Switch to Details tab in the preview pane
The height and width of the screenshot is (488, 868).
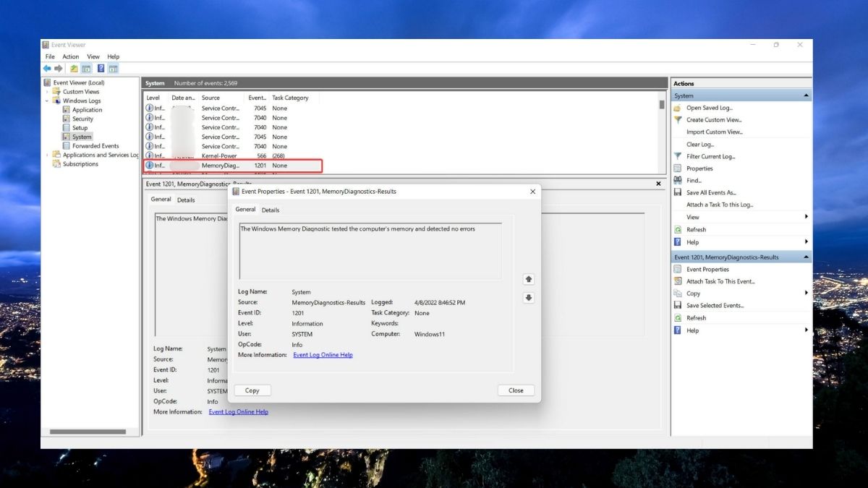point(186,200)
